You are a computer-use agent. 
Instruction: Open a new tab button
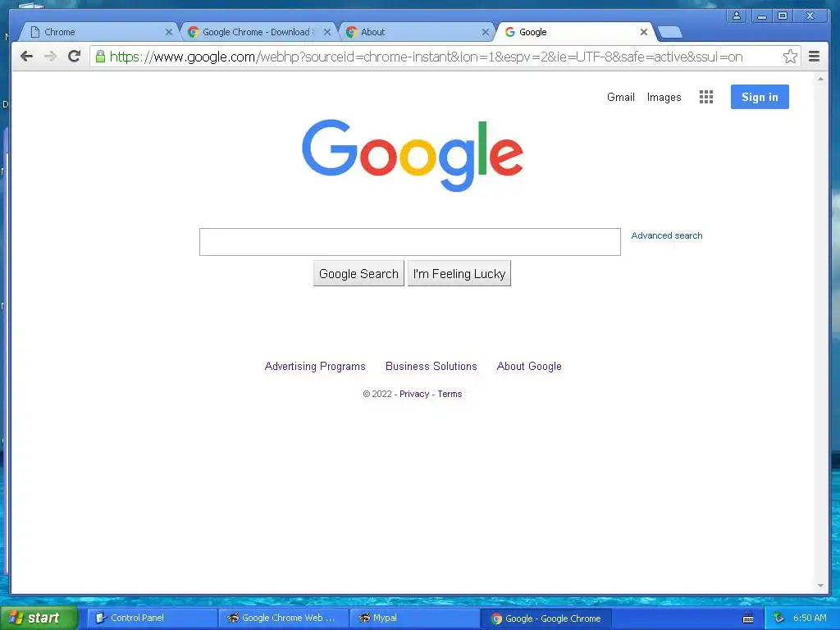pos(669,33)
